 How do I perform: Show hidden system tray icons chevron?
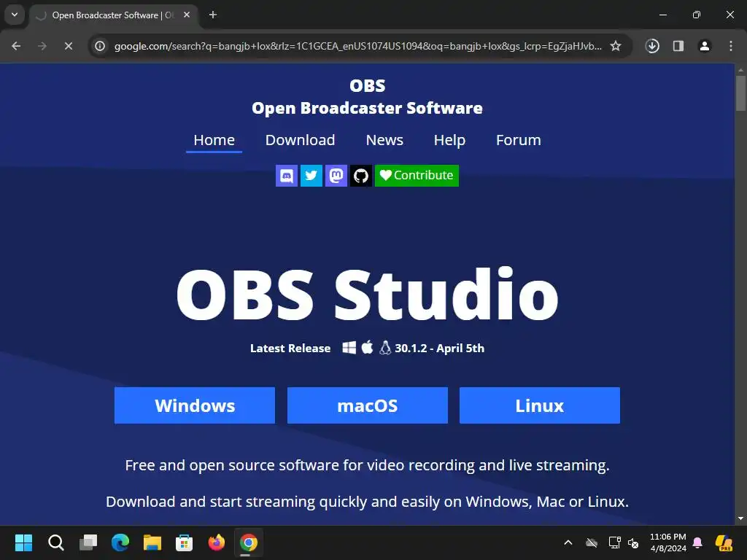[568, 542]
